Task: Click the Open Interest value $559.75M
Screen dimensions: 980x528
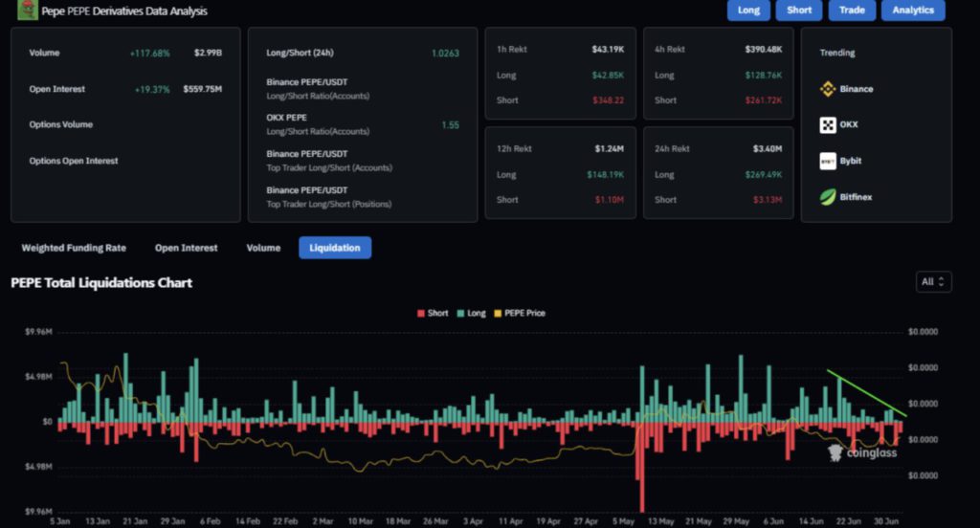Action: point(203,89)
